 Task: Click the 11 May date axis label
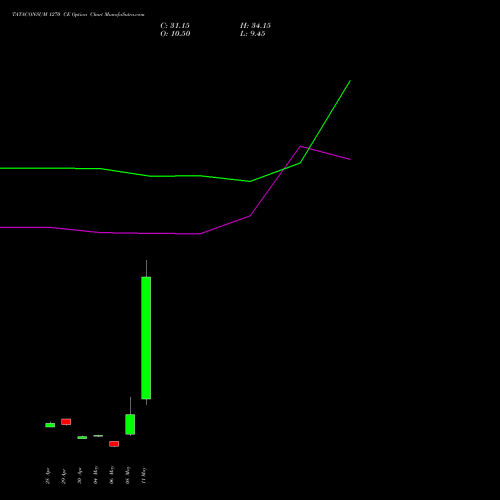coord(144,475)
